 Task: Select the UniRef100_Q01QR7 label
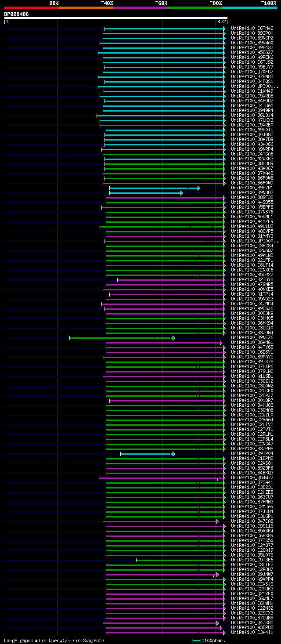(x=252, y=401)
